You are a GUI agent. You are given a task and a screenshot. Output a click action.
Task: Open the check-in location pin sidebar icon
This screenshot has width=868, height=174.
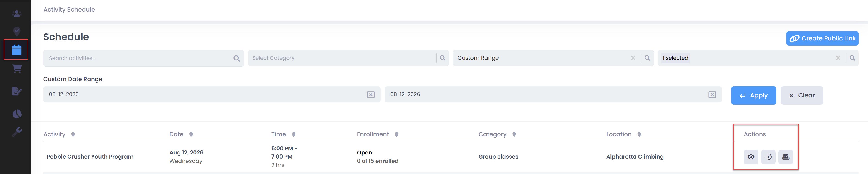(17, 32)
